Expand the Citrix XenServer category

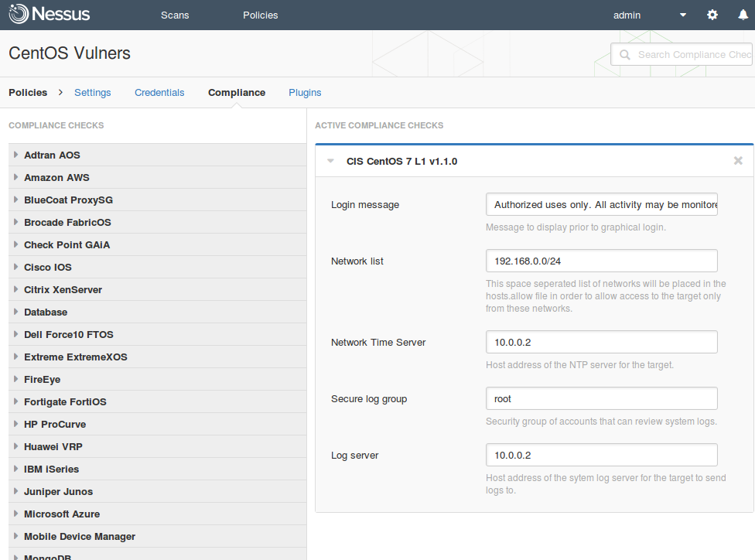point(158,290)
